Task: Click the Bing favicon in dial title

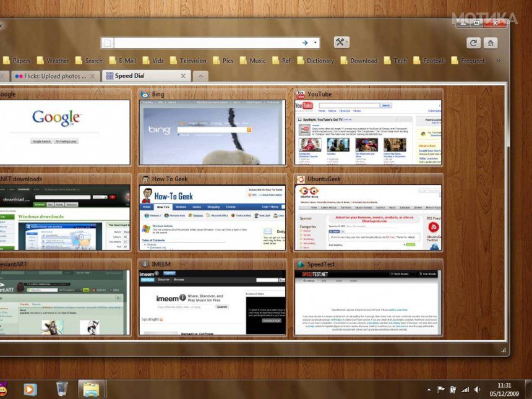Action: coord(145,94)
